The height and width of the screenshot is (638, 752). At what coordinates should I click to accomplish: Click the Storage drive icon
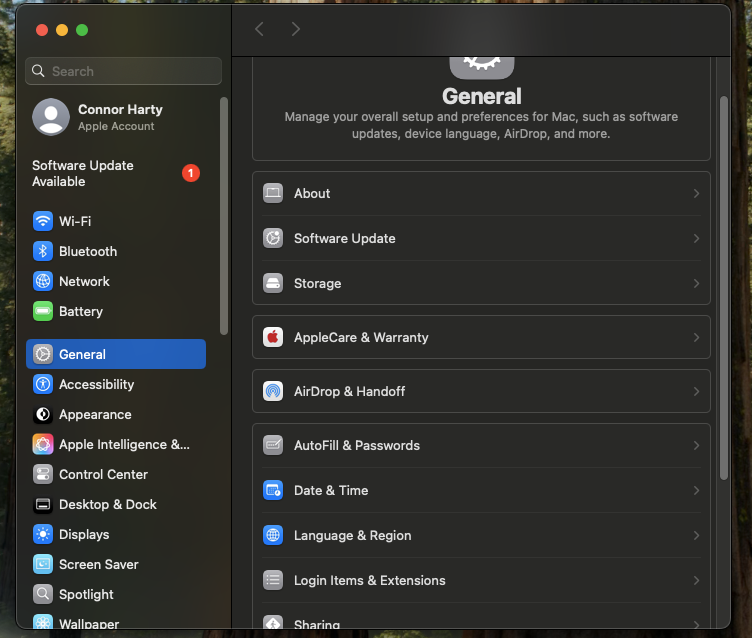coord(273,284)
